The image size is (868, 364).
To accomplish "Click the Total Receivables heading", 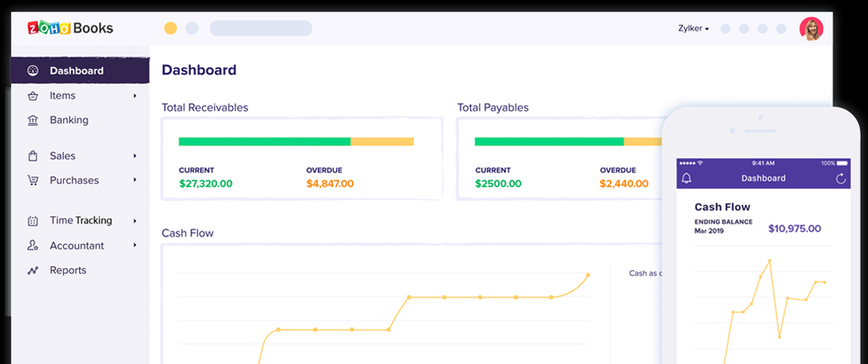I will click(205, 107).
